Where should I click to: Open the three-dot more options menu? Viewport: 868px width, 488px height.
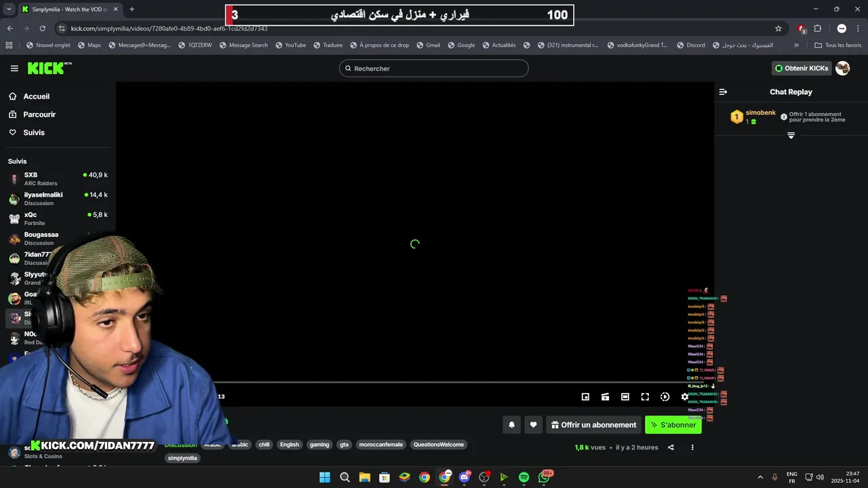[692, 447]
